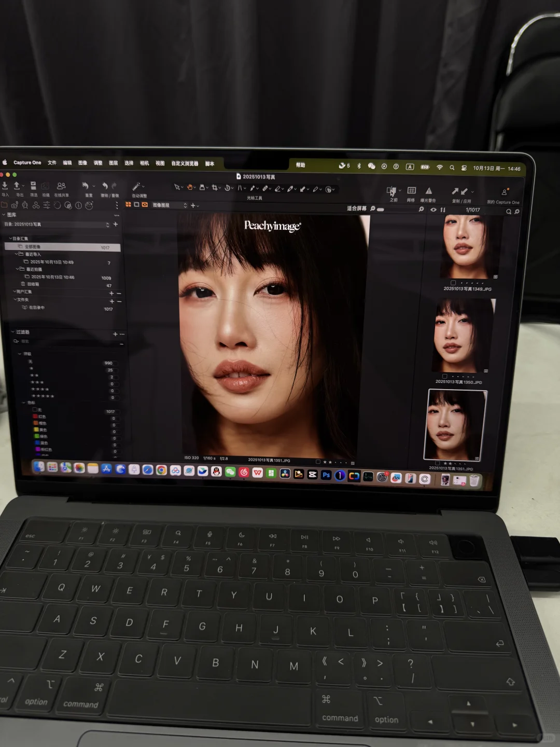560x747 pixels.
Task: Collapse the 评级 filter group
Action: point(20,354)
